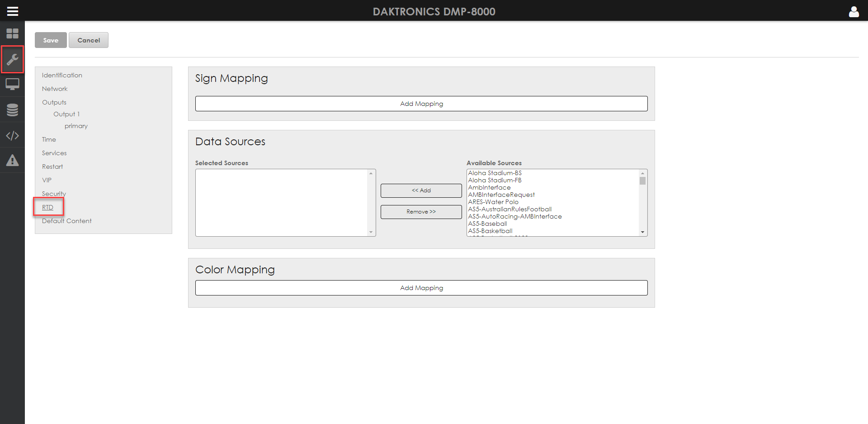Open the wrench configuration icon

(12, 59)
